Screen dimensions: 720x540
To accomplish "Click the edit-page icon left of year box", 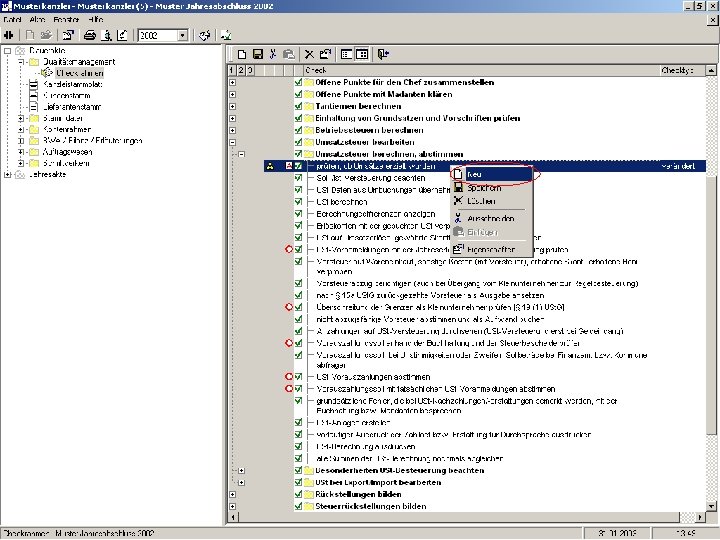I will click(x=122, y=35).
